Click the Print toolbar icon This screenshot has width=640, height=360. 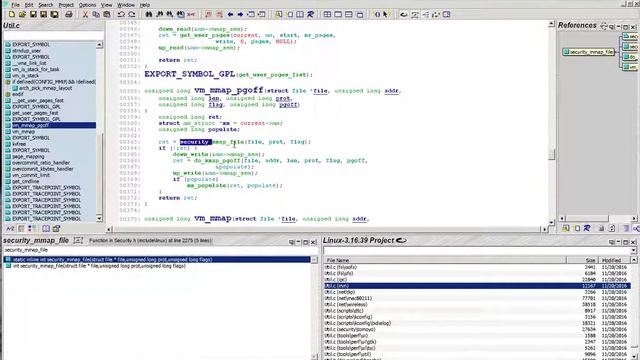coord(69,14)
